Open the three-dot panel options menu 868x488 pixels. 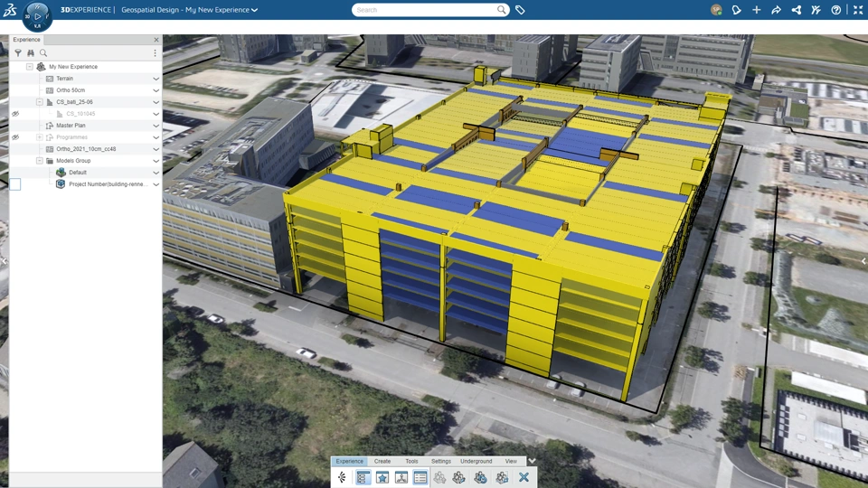pyautogui.click(x=155, y=53)
